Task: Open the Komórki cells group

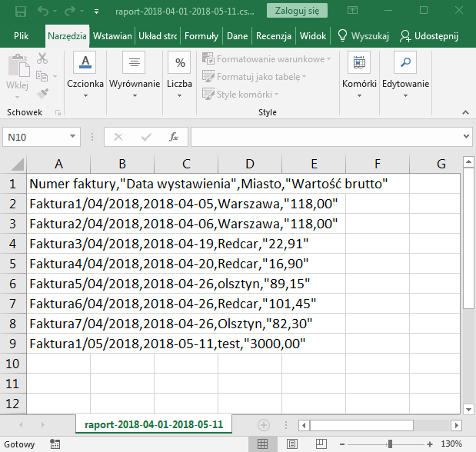Action: tap(359, 75)
